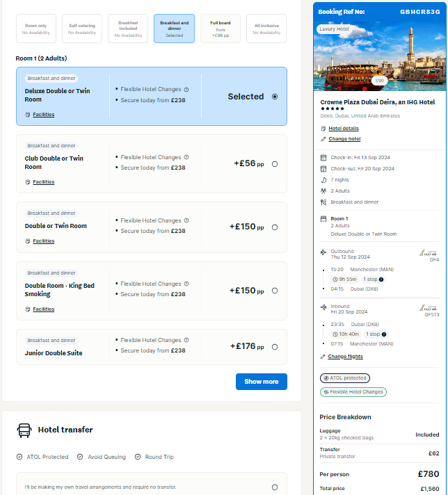The width and height of the screenshot is (448, 495).
Task: Open Facilities for Club Double or Twin Room
Action: pos(44,182)
